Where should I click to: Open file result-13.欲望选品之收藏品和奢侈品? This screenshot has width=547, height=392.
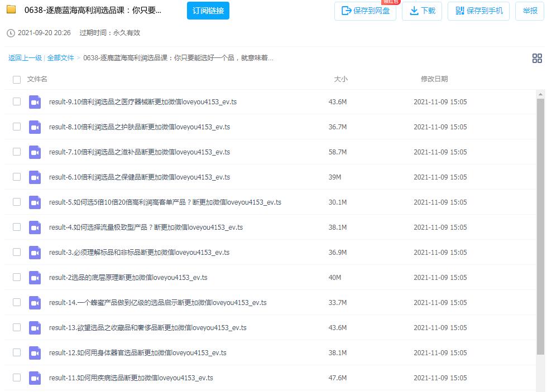pyautogui.click(x=147, y=328)
